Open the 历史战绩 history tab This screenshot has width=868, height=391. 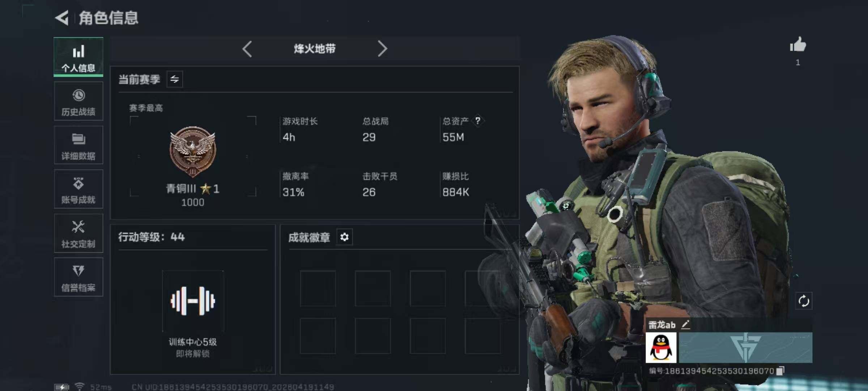pyautogui.click(x=78, y=101)
